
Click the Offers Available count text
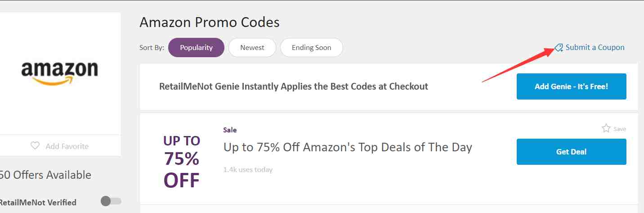pos(45,175)
